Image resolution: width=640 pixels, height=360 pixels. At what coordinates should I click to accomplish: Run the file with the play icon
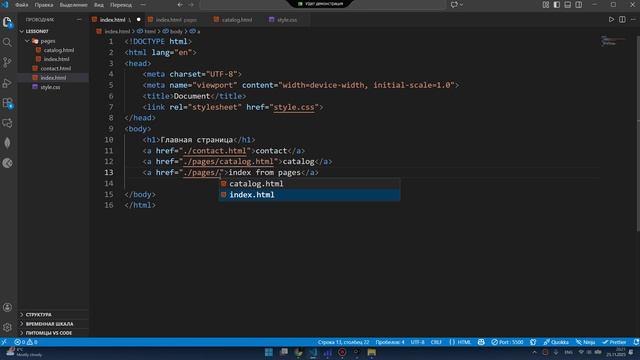611,20
